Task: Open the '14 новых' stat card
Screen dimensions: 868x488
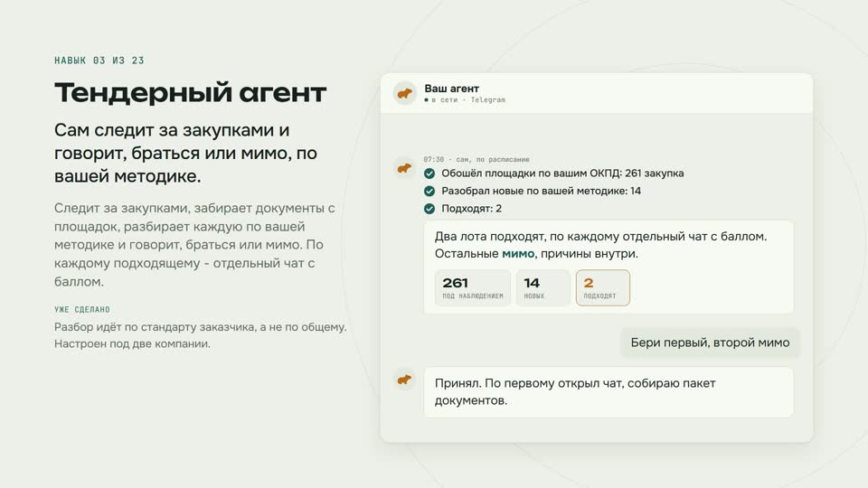Action: 542,287
